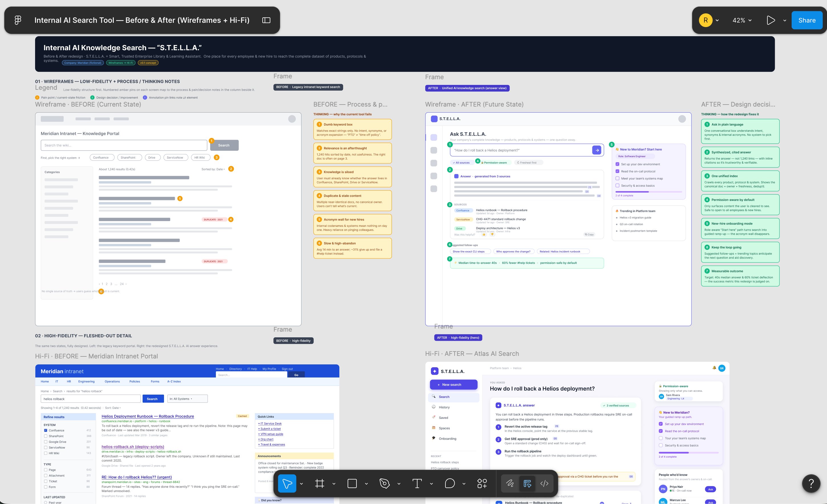Viewport: 827px width, 504px height.
Task: Click the grey avatar circle in the wireframe BEFORE header
Action: click(x=292, y=119)
